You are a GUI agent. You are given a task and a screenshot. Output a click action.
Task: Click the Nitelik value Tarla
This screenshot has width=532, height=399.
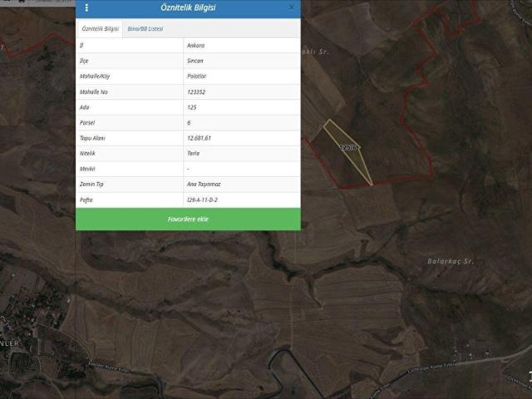[x=194, y=153]
